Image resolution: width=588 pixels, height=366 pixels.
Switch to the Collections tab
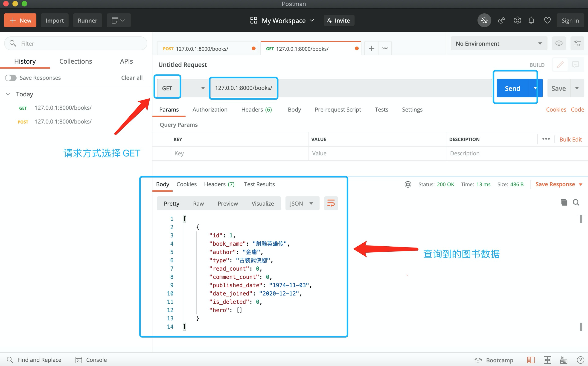pyautogui.click(x=76, y=62)
